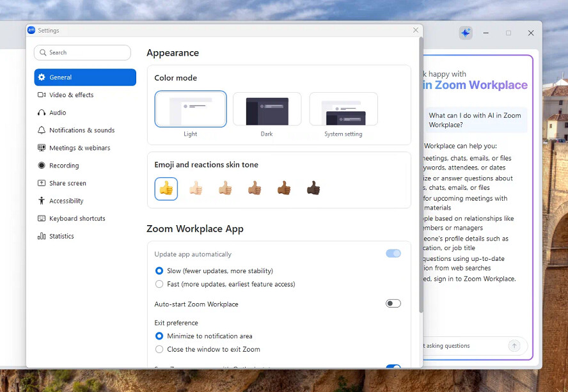
Task: Click the 'Auto-start Zoom Workplace' label
Action: coord(196,304)
